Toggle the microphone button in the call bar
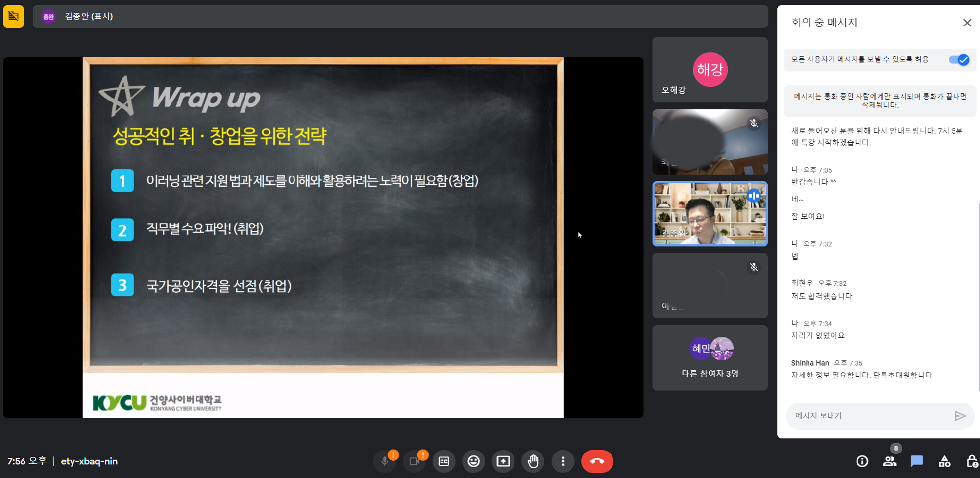The width and height of the screenshot is (980, 478). [385, 461]
